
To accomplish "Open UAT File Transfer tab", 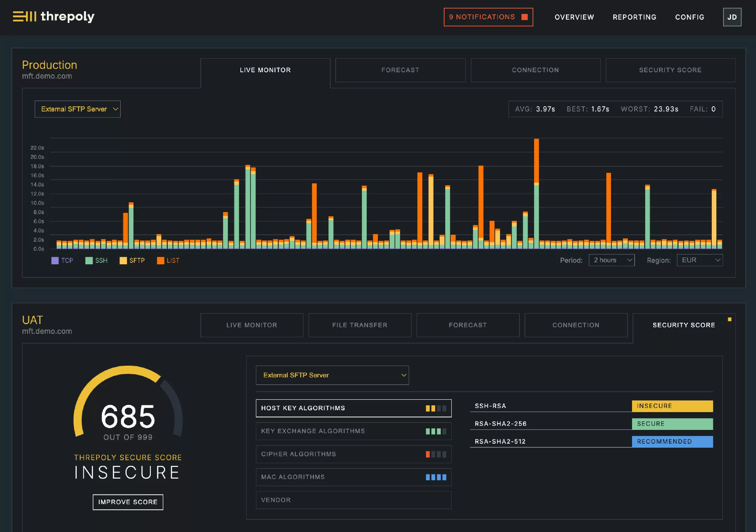I will (x=359, y=325).
